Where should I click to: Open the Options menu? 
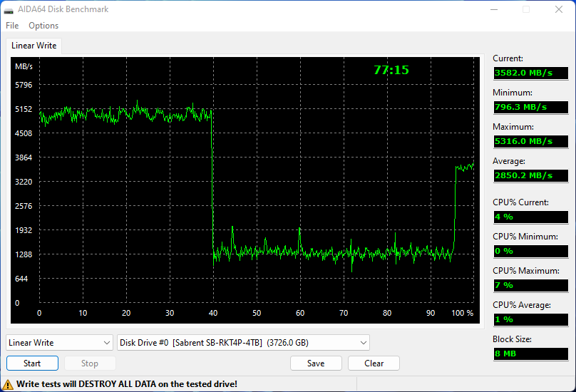click(43, 26)
